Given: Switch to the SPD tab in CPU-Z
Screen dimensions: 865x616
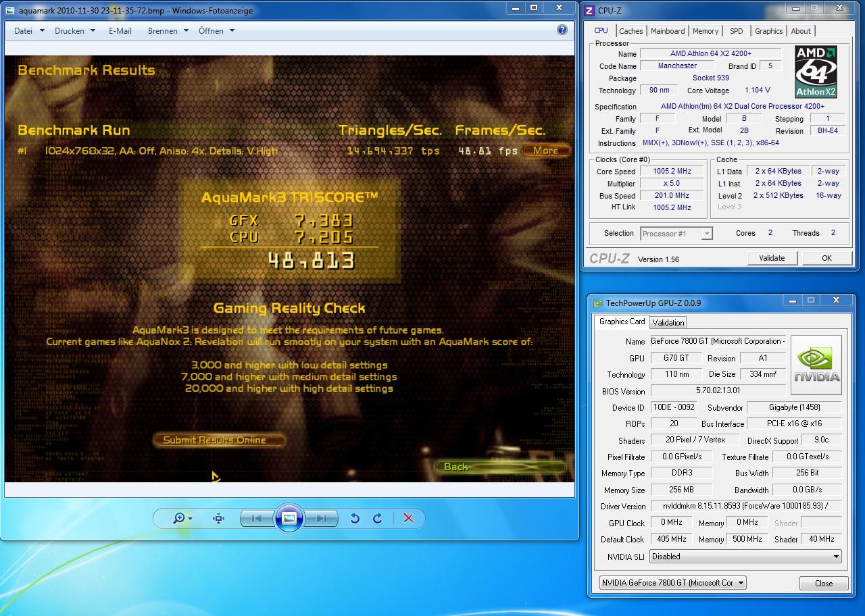Looking at the screenshot, I should tap(737, 31).
